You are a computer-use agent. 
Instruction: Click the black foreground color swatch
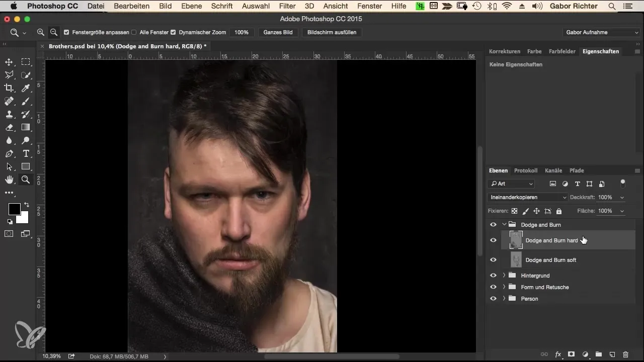tap(14, 209)
